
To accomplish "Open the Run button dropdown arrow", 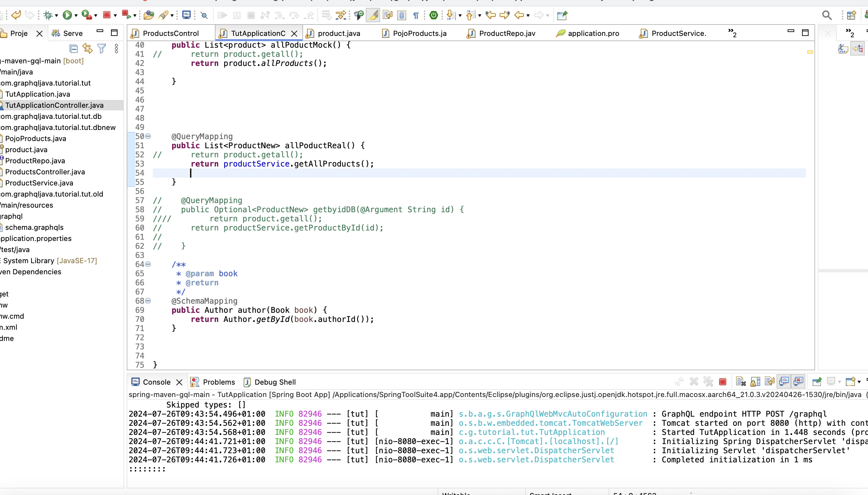I will (x=76, y=16).
